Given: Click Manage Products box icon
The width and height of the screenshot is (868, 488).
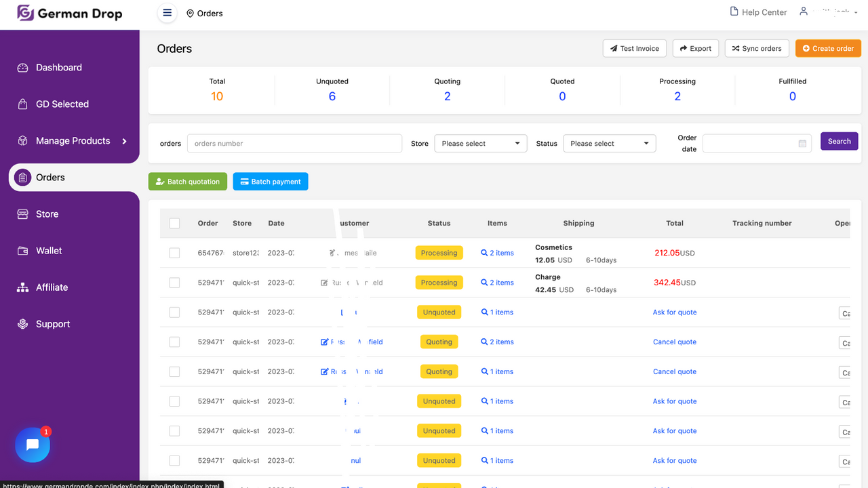Looking at the screenshot, I should [22, 141].
